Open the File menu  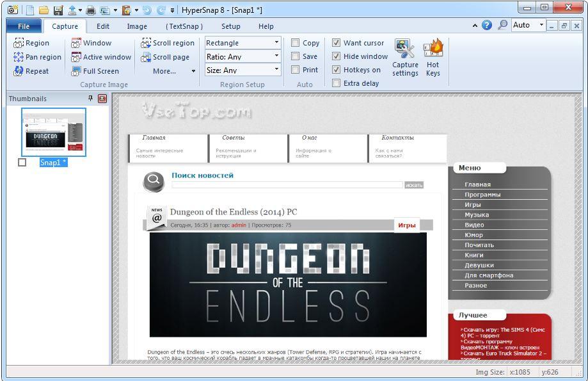pos(24,26)
